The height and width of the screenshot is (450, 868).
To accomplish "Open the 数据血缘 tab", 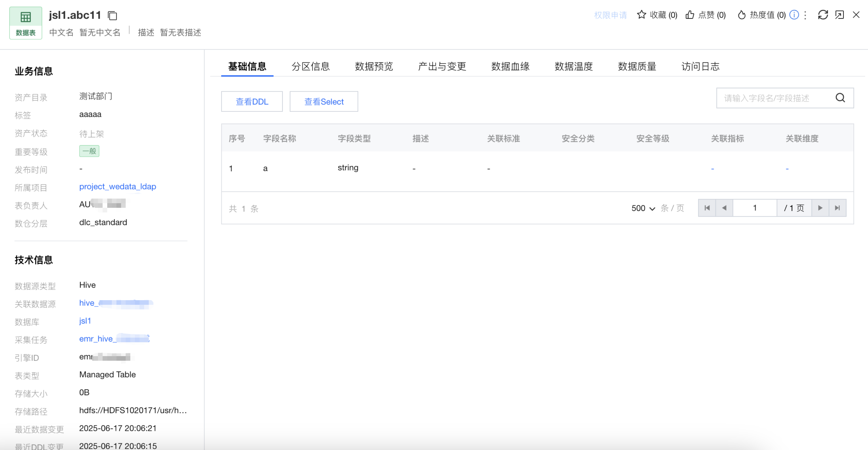I will pyautogui.click(x=510, y=66).
